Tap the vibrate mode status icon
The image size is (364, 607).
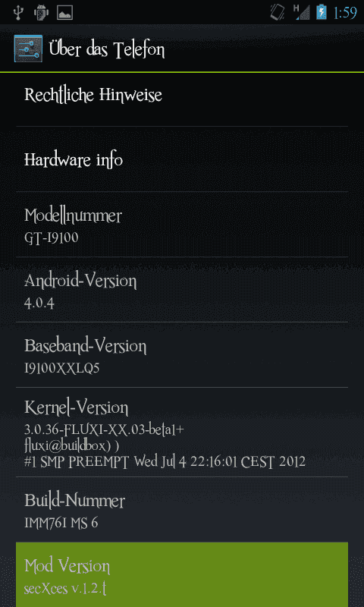point(278,12)
